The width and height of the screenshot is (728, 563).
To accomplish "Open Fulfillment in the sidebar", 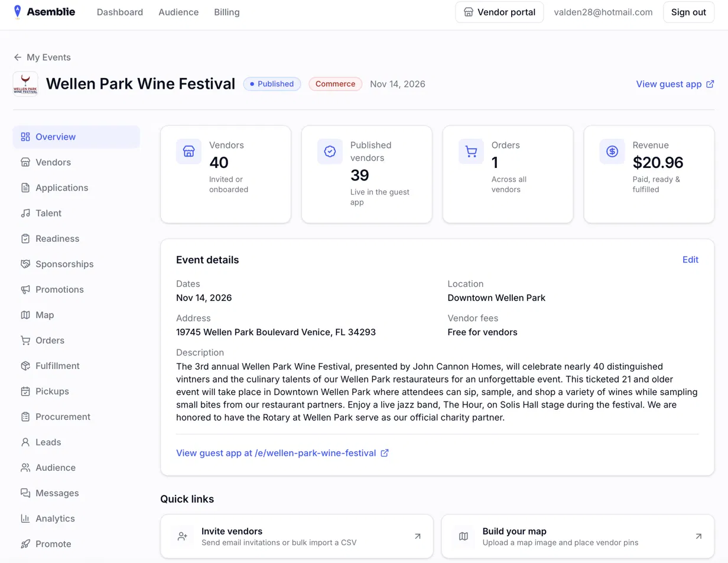I will click(76, 365).
